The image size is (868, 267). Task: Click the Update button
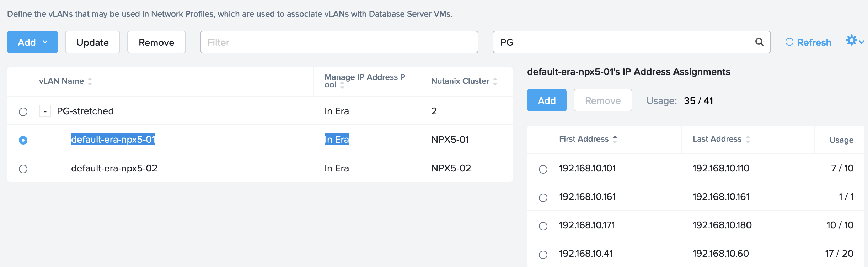pyautogui.click(x=92, y=42)
